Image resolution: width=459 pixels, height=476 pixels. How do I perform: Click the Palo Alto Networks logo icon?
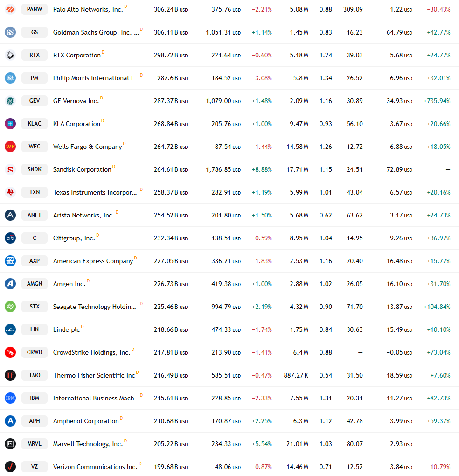tap(10, 9)
